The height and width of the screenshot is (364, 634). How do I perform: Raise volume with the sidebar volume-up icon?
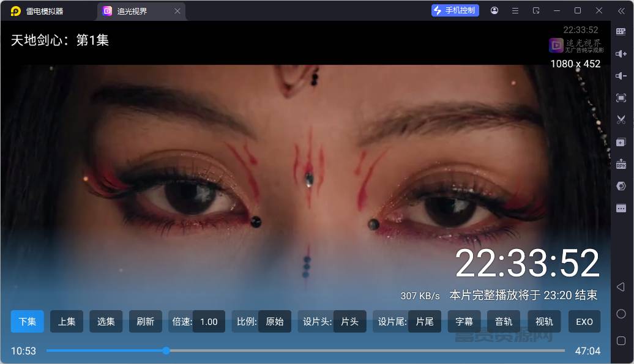pyautogui.click(x=621, y=54)
